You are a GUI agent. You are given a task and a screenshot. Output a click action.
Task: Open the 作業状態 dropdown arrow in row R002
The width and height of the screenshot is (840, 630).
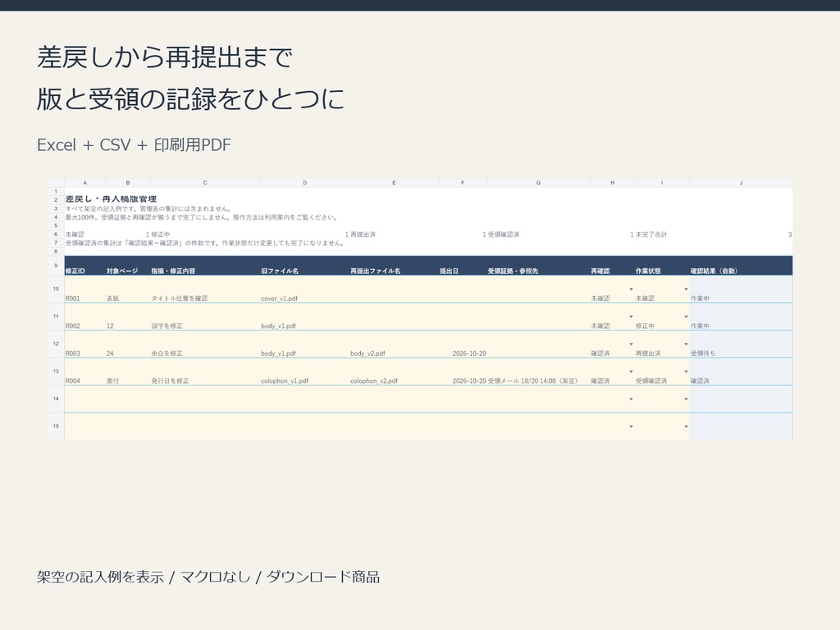(x=686, y=317)
